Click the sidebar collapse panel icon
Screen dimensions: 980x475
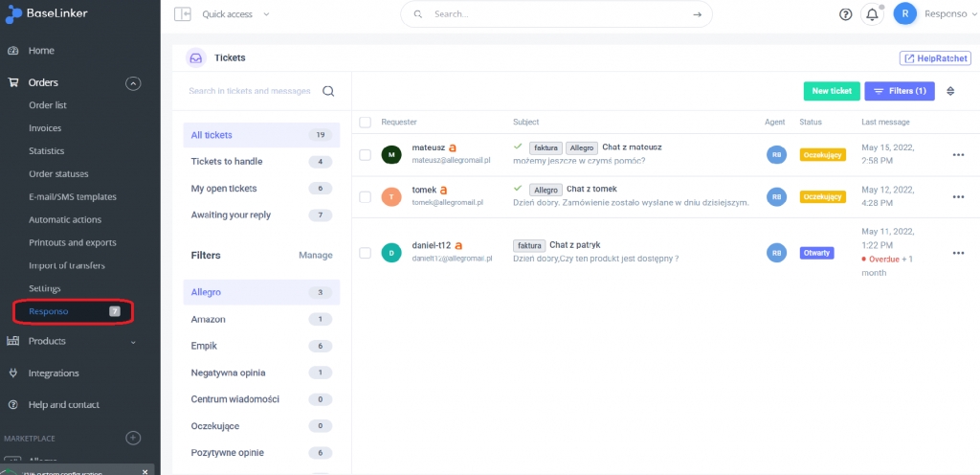183,14
